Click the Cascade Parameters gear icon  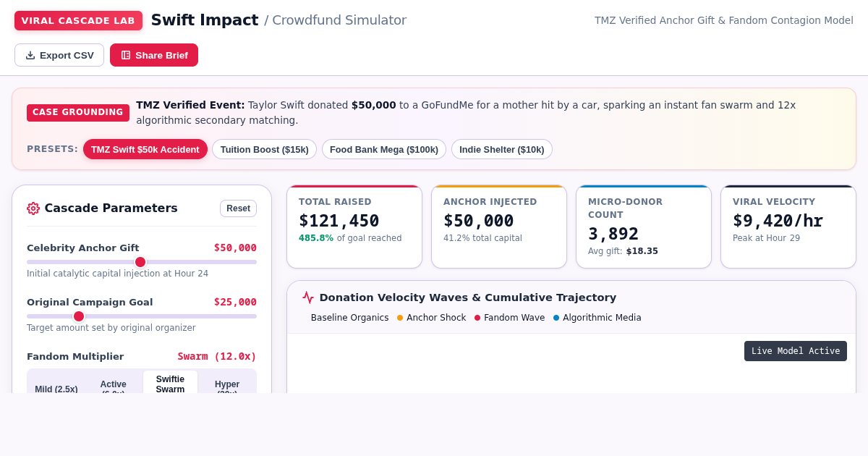pos(33,208)
